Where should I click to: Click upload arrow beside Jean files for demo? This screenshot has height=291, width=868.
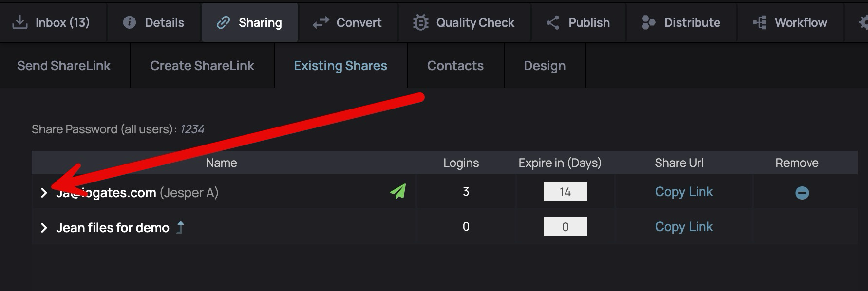point(180,227)
